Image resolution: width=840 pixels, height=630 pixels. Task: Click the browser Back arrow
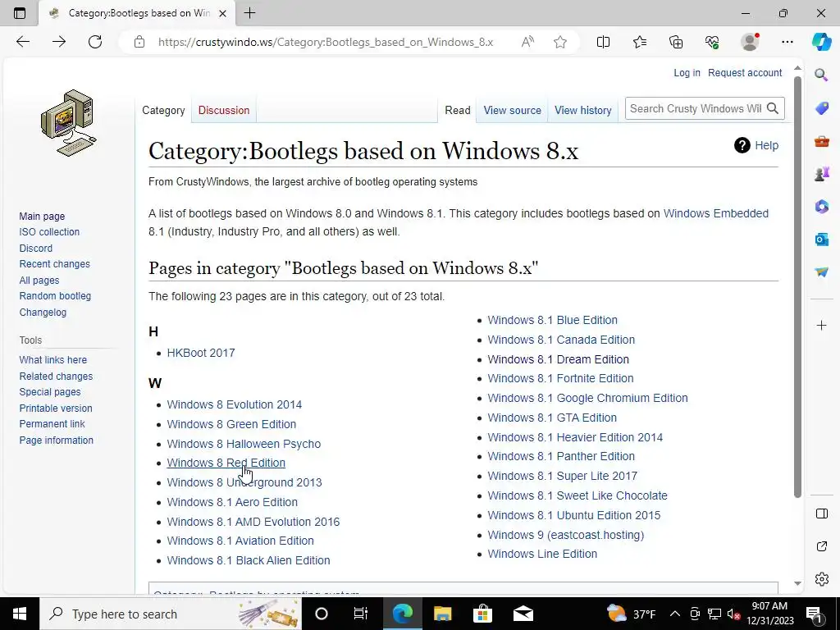23,42
